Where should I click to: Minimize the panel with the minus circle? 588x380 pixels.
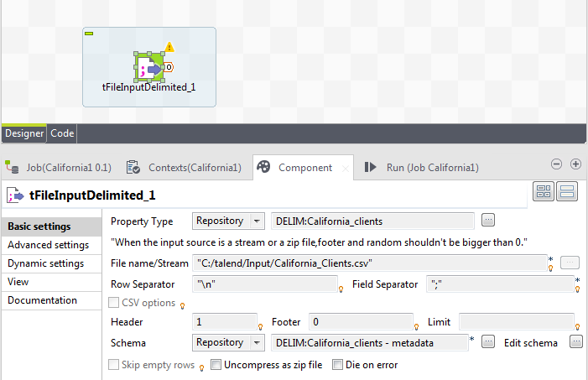coord(556,164)
